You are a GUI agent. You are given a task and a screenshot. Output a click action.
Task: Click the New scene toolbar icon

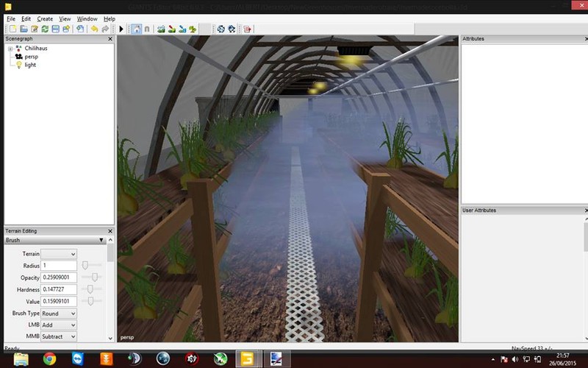tap(13, 29)
